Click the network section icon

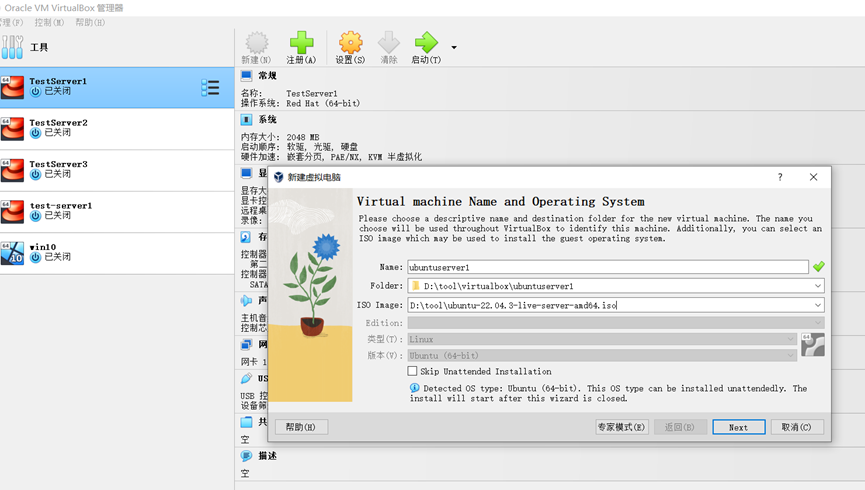click(x=246, y=345)
